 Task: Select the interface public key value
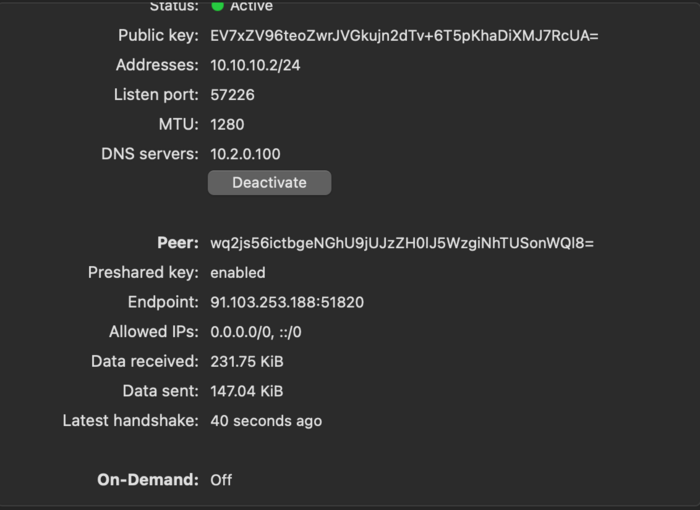click(x=404, y=36)
